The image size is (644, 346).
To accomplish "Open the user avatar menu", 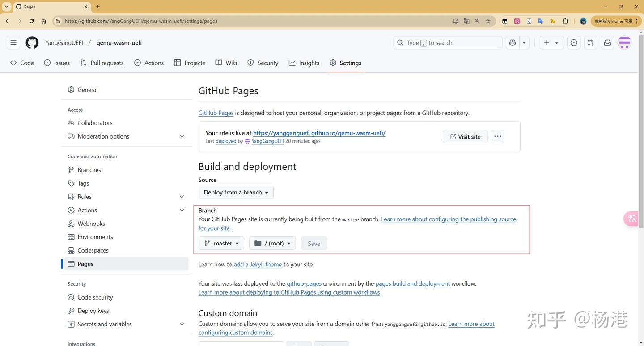I will click(x=624, y=43).
